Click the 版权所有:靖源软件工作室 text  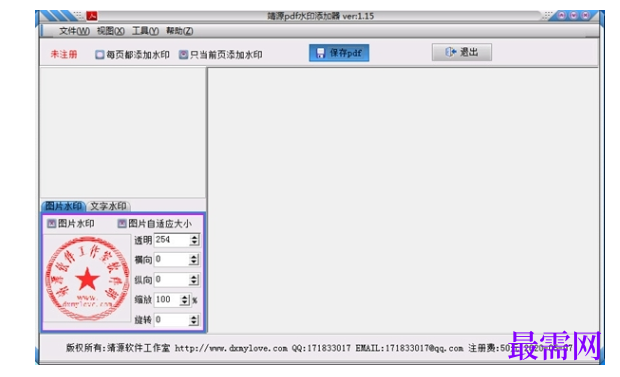coord(118,348)
